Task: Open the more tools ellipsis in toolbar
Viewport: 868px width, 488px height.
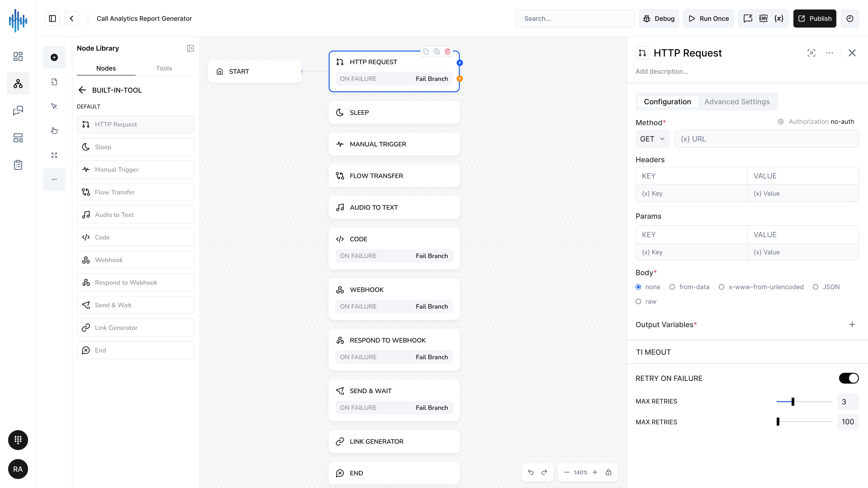Action: (x=54, y=180)
